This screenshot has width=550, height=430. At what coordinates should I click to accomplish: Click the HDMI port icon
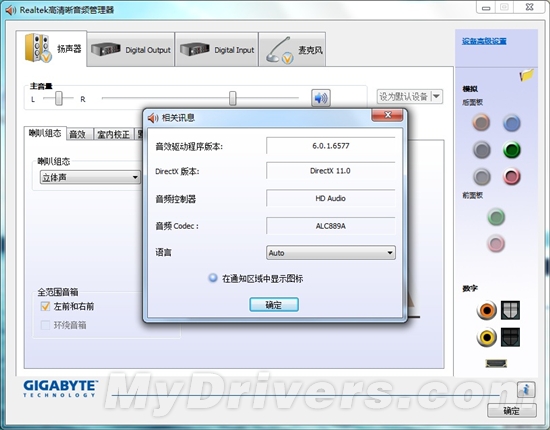click(496, 363)
